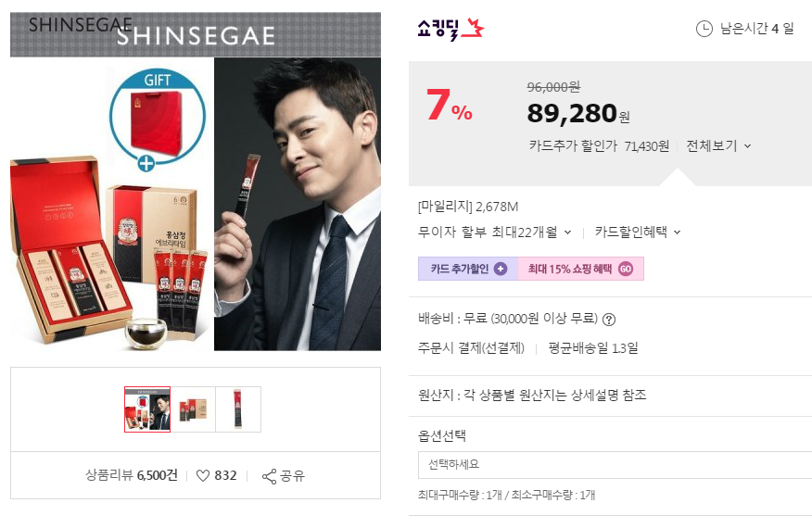Click the 최대 15% 쇼핑 혜택 button
812x528 pixels.
tap(581, 269)
